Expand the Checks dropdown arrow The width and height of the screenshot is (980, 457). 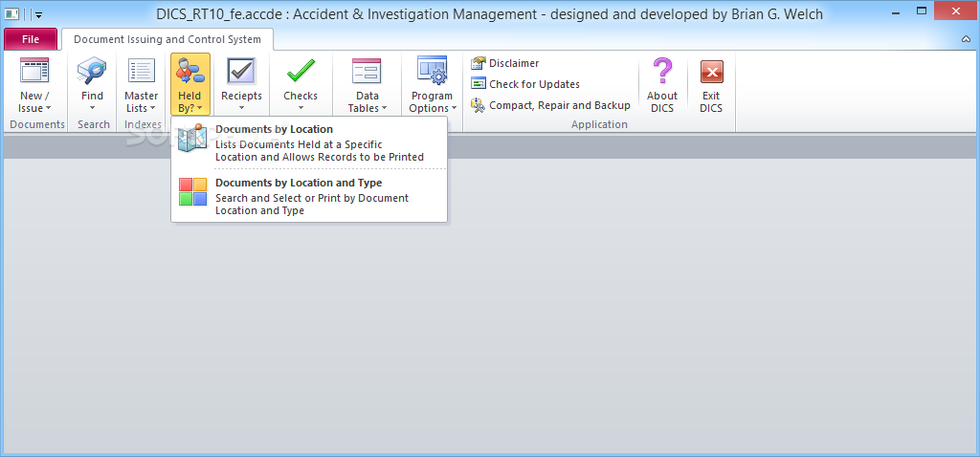click(x=301, y=108)
